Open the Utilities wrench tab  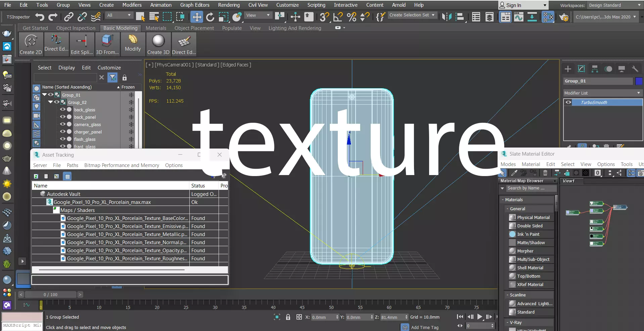pos(635,69)
